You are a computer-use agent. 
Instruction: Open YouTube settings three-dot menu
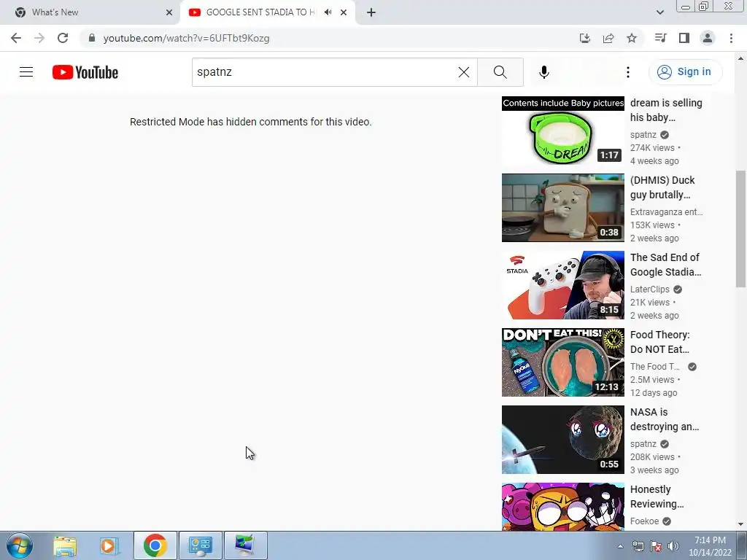(x=628, y=72)
